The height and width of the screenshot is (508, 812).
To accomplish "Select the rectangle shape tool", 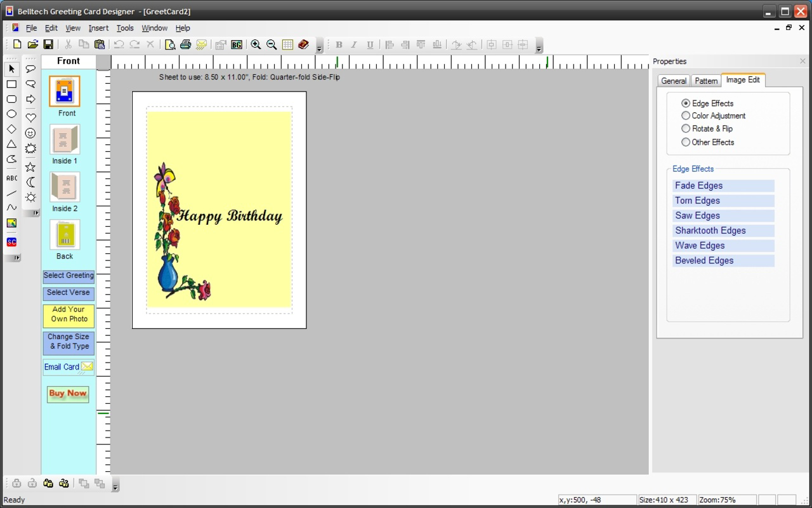I will pos(11,84).
